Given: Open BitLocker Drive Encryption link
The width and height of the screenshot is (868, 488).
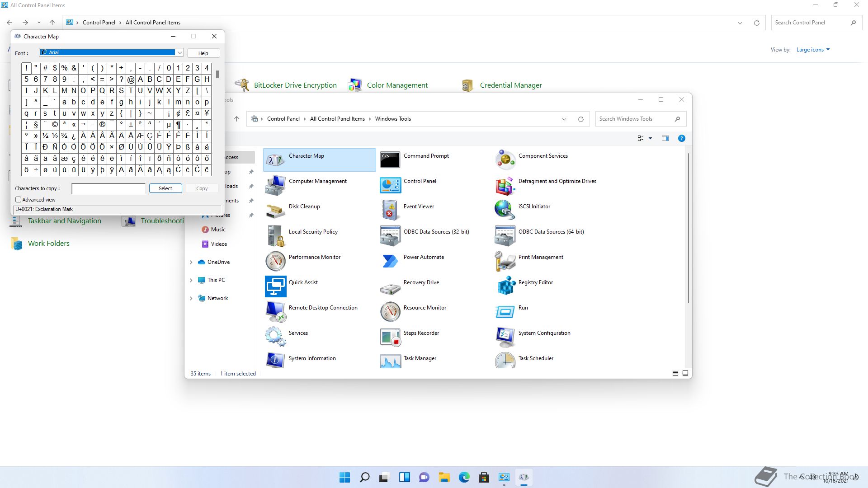Looking at the screenshot, I should coord(295,85).
